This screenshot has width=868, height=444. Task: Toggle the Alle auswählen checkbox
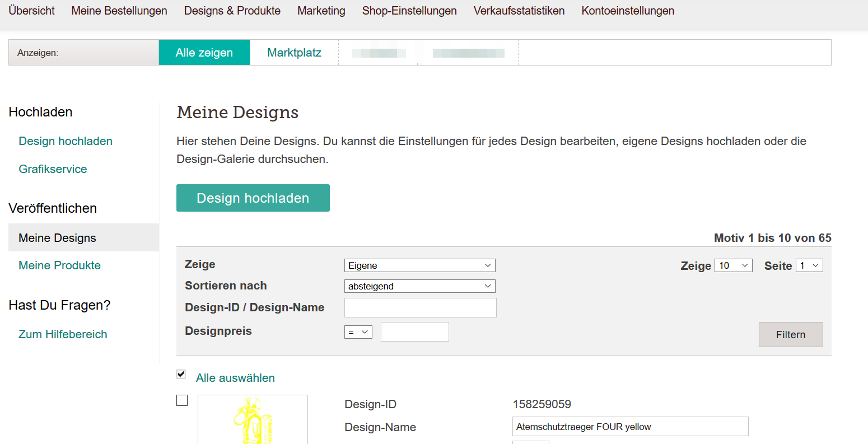(x=181, y=374)
